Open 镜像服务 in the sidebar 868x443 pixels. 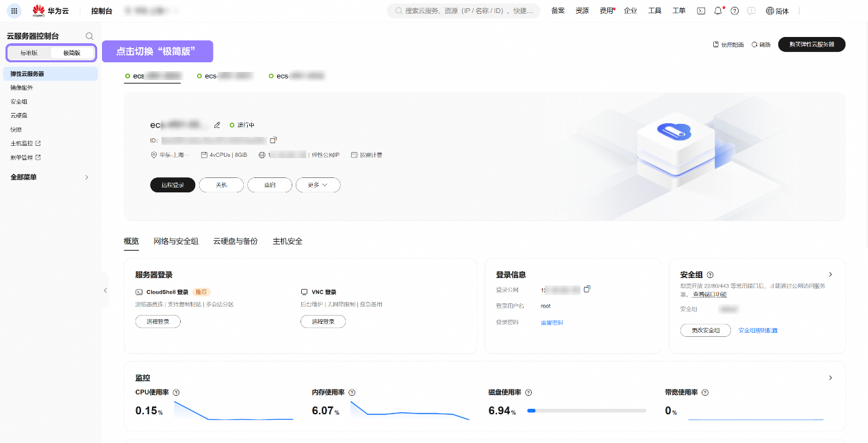[21, 88]
